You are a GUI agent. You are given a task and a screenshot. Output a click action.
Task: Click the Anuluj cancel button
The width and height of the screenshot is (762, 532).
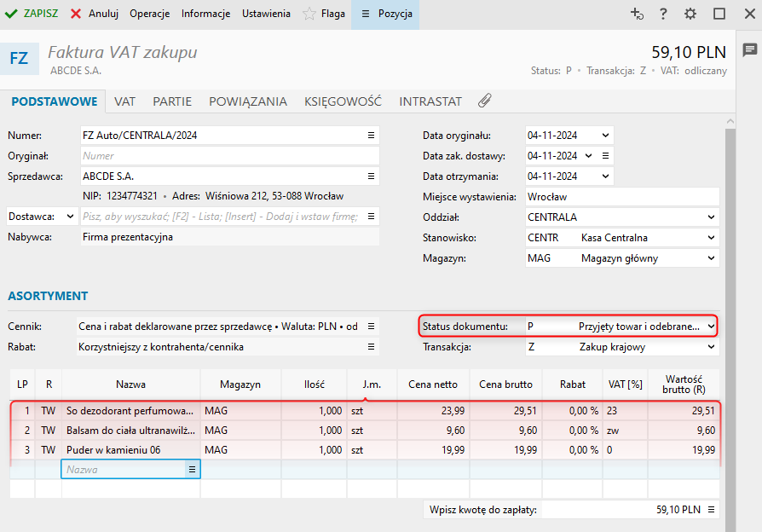[x=94, y=14]
